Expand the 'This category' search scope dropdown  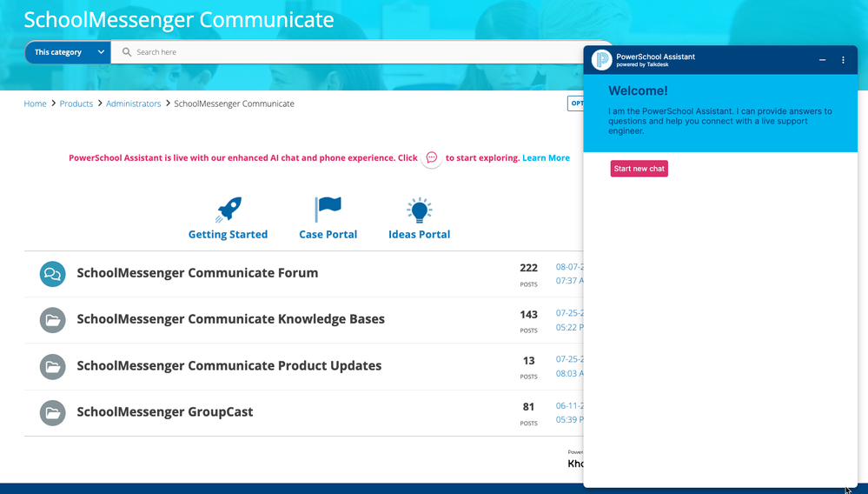point(68,52)
